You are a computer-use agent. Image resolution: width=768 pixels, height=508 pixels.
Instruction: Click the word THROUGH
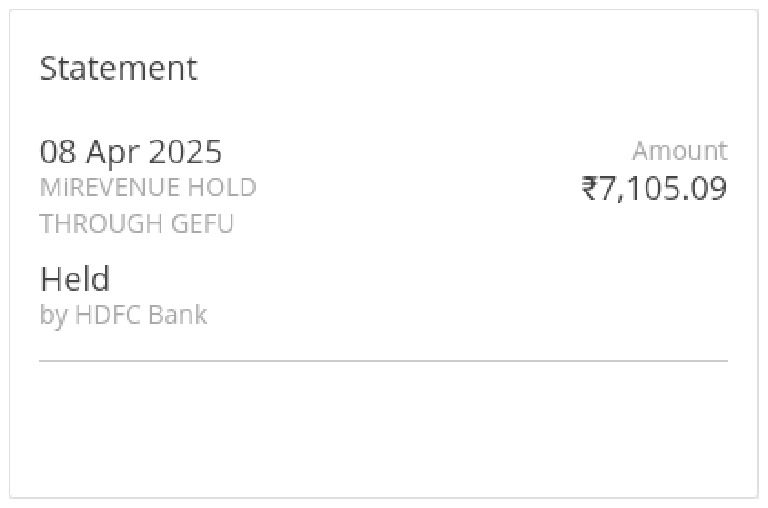101,224
